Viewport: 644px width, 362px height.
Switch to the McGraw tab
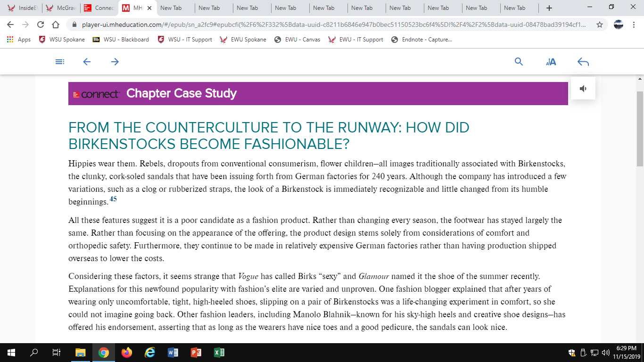coord(61,8)
